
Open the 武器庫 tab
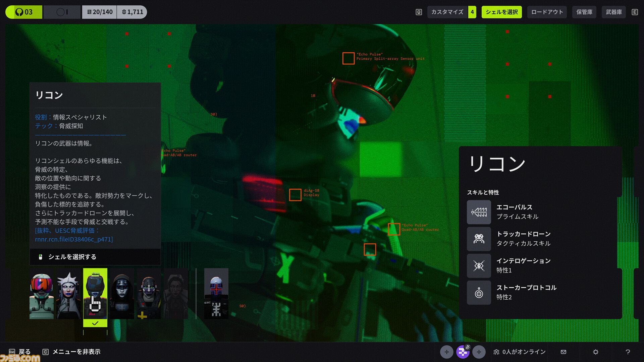tap(613, 12)
